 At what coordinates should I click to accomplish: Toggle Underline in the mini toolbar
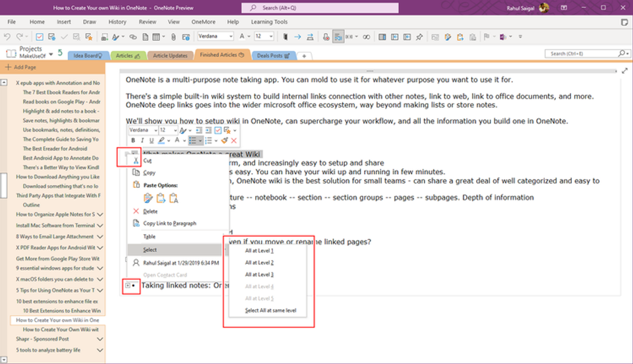coord(152,140)
